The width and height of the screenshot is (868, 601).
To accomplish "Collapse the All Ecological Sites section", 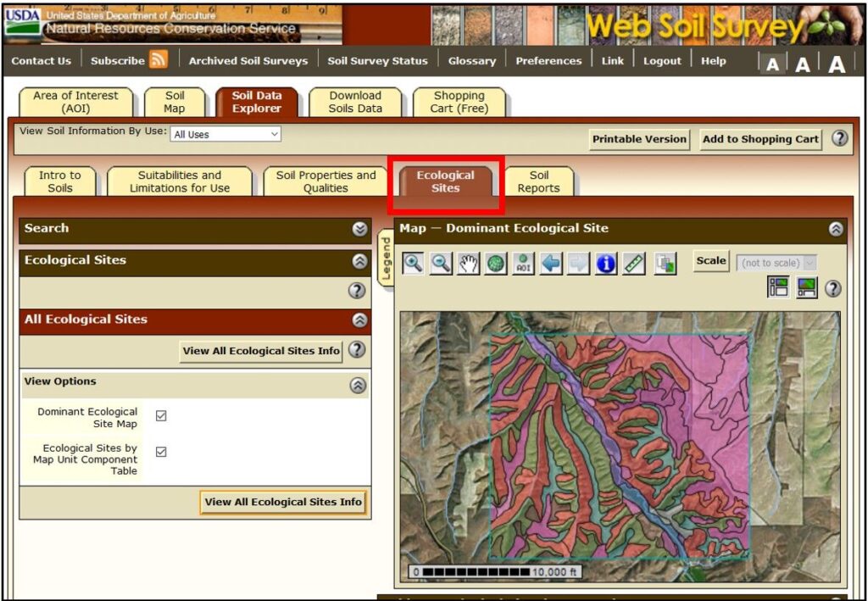I will pos(359,320).
